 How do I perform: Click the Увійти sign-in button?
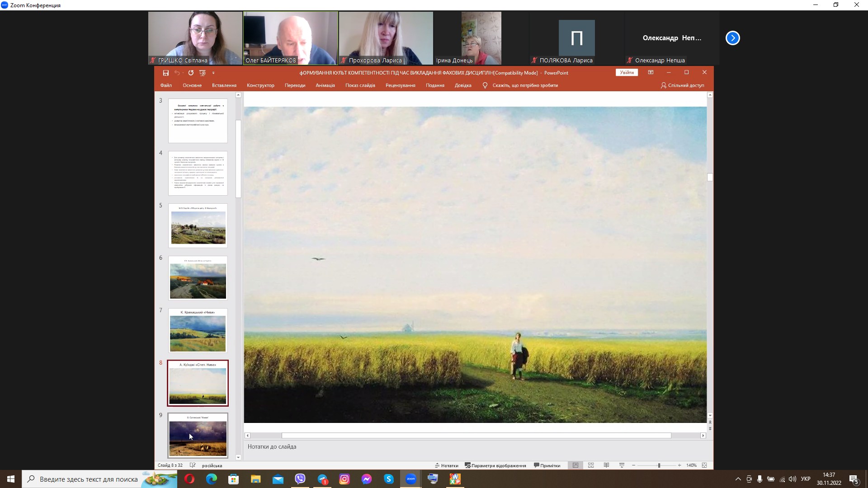coord(627,72)
